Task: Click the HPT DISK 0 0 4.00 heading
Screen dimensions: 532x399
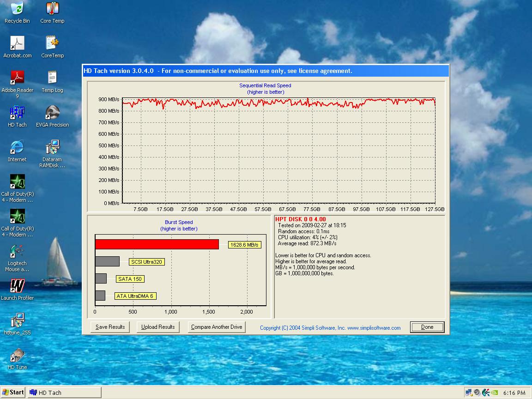Action: [300, 219]
